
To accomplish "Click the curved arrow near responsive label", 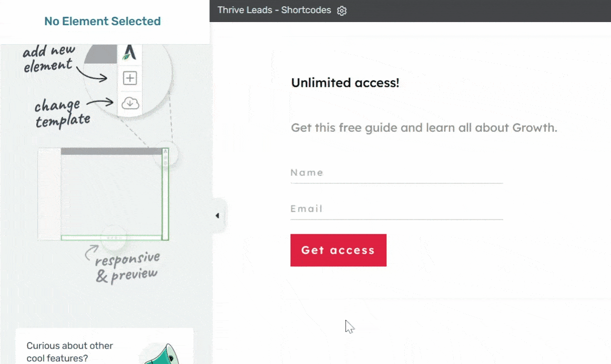I will click(x=90, y=253).
